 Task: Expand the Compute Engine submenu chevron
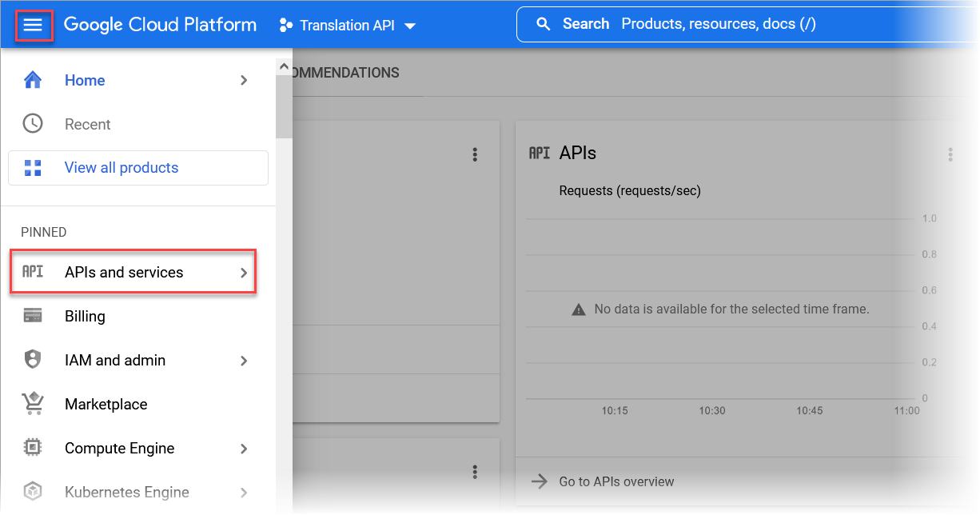245,449
